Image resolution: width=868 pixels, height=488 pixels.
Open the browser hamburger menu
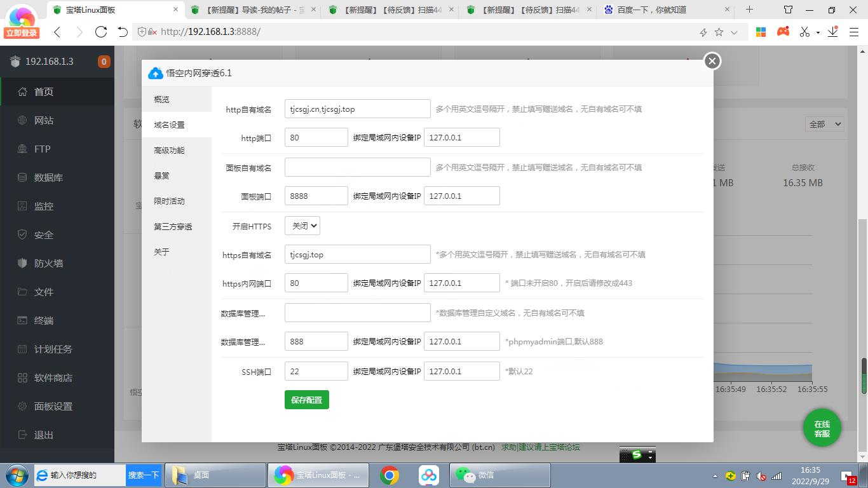[x=854, y=32]
